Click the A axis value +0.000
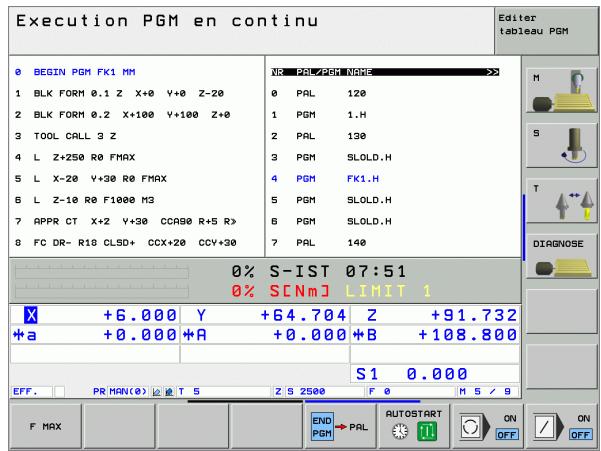 point(310,335)
